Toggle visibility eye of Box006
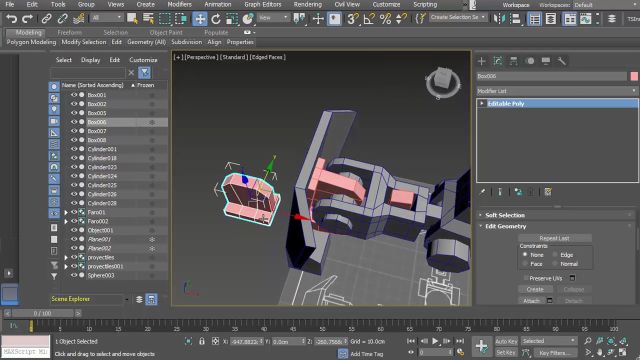The image size is (640, 360). (x=74, y=122)
